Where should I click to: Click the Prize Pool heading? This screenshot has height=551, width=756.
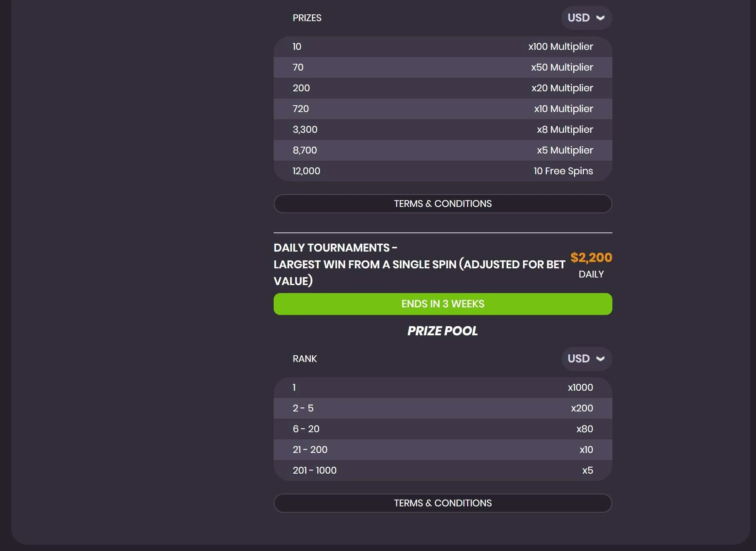coord(442,331)
